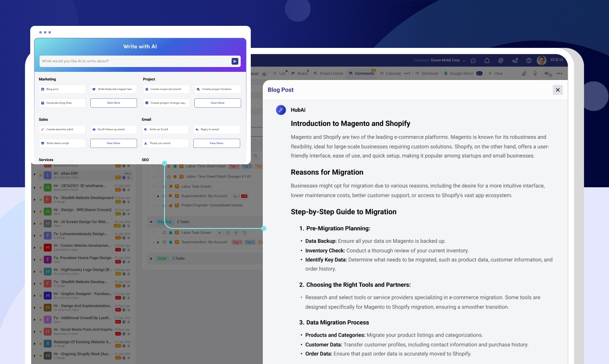The width and height of the screenshot is (609, 364).
Task: Expand Hr - Design - WW [Aaron Crossin] row
Action: [x=35, y=211]
